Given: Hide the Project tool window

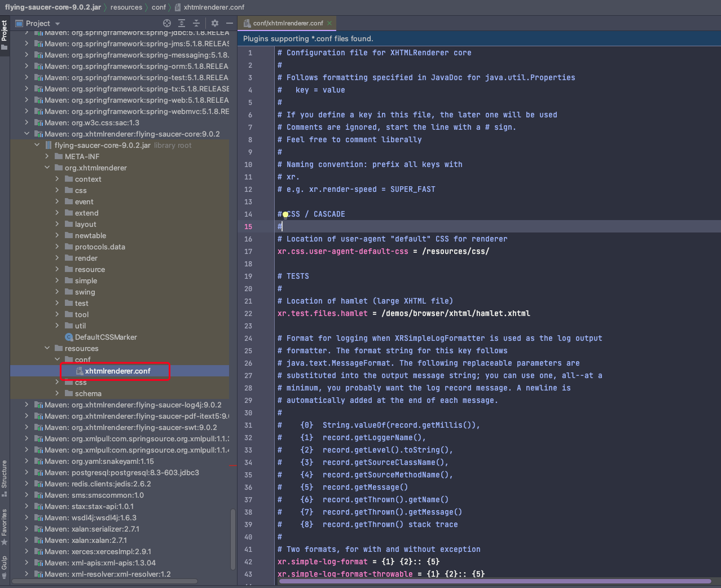Looking at the screenshot, I should click(x=230, y=23).
